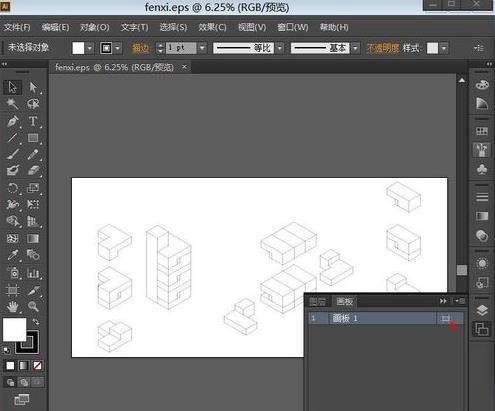Switch to the 图层 panel tab

(317, 301)
